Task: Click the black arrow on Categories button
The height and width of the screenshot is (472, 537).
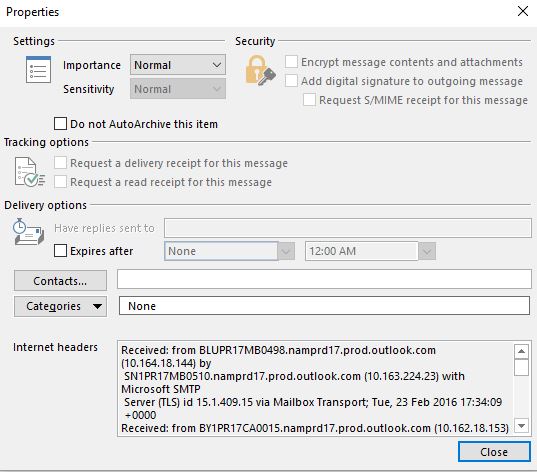Action: tap(97, 306)
